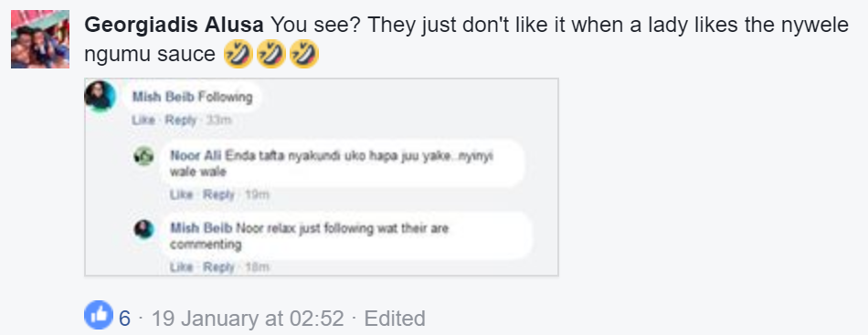Click Mish Beib's avatar beside Following comment

tap(101, 96)
